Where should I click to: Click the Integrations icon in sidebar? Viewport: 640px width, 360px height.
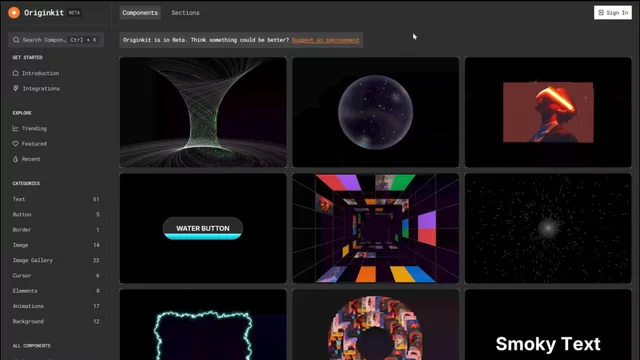tap(16, 88)
